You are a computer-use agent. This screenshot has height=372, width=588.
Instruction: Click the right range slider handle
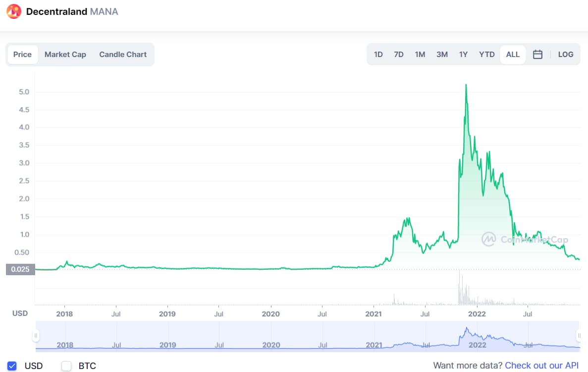[x=579, y=336]
